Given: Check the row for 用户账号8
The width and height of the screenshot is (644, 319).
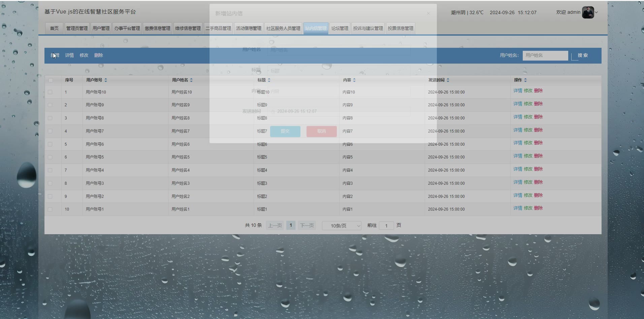Looking at the screenshot, I should (x=50, y=118).
